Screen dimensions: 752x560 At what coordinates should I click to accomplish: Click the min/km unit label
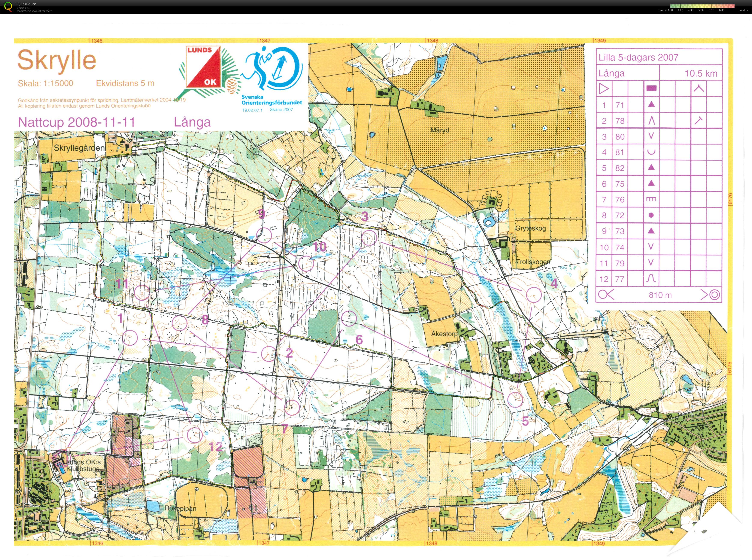pos(743,10)
